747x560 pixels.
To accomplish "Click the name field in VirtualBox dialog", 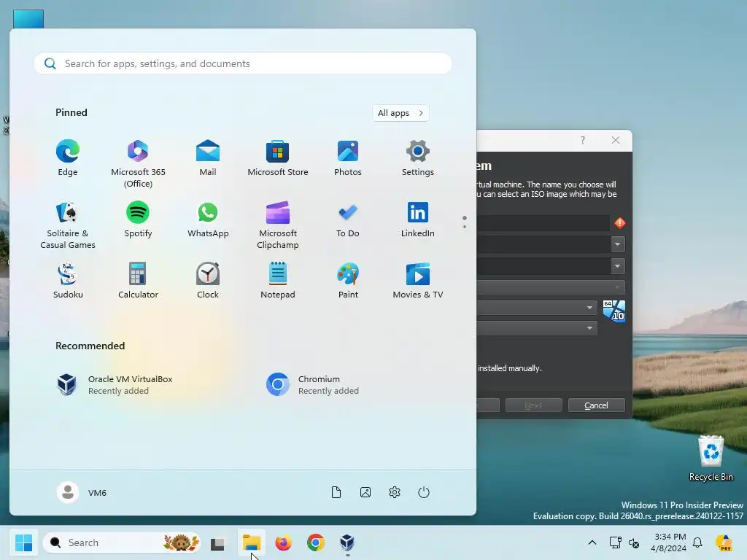I will 543,223.
